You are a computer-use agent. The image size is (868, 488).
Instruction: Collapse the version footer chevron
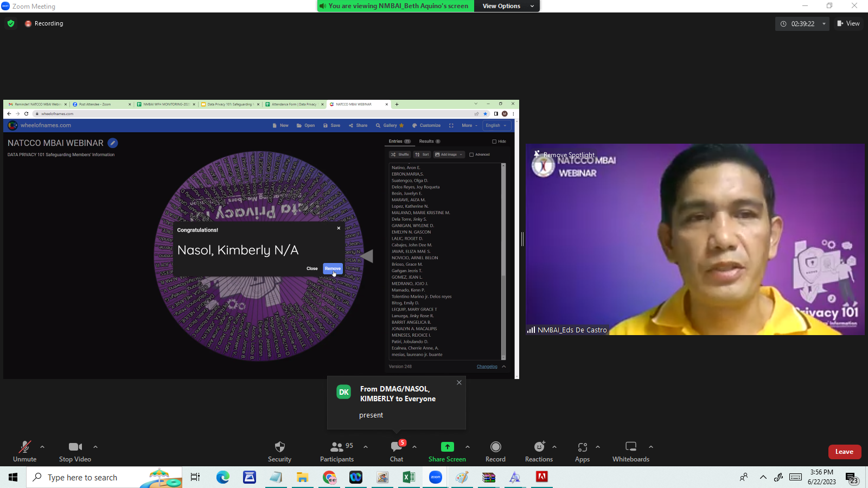504,367
